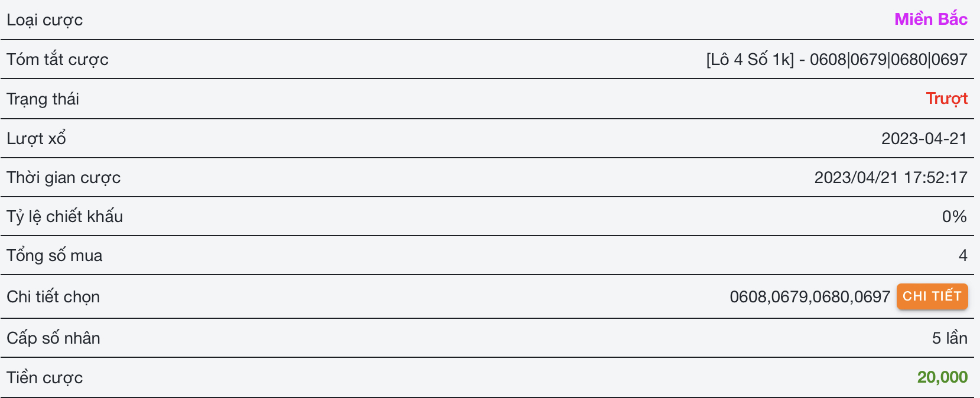The width and height of the screenshot is (980, 398).
Task: Click the bet time 2023/04/21 17:52:17
Action: tap(890, 178)
